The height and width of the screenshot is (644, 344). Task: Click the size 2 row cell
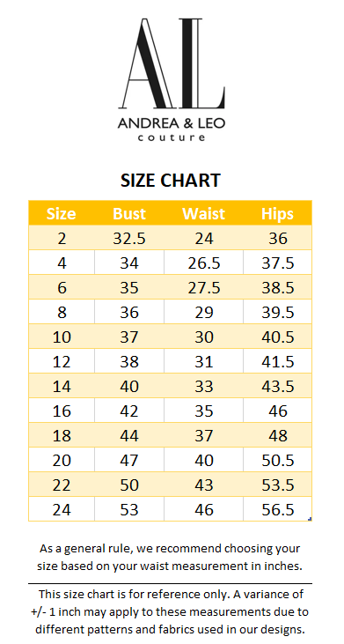[62, 238]
